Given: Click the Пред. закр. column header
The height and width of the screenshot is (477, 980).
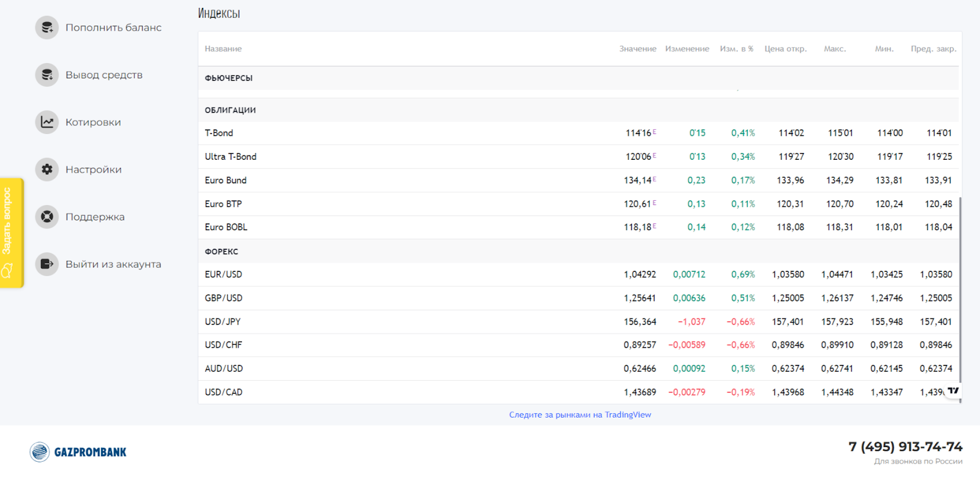Looking at the screenshot, I should (x=933, y=49).
